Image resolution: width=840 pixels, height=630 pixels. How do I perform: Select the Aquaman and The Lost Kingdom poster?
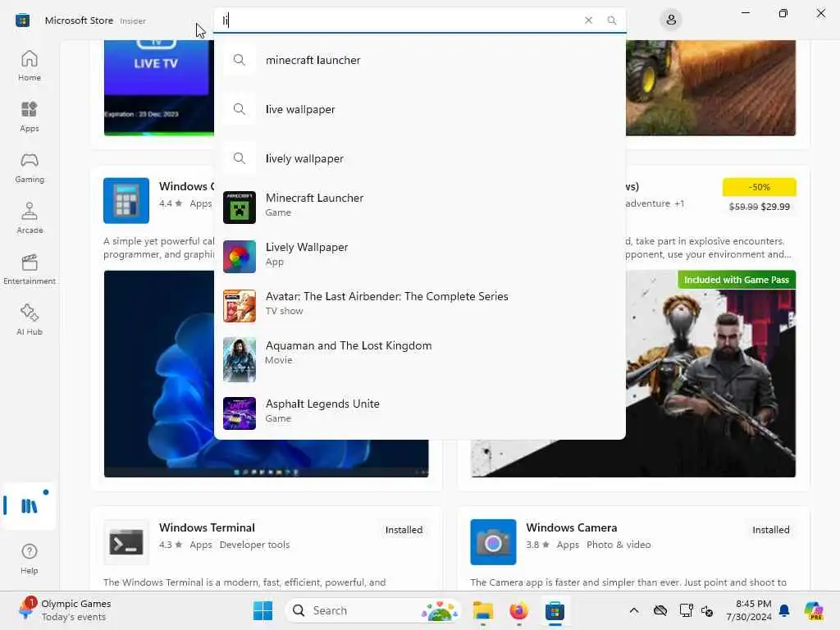[x=240, y=359]
